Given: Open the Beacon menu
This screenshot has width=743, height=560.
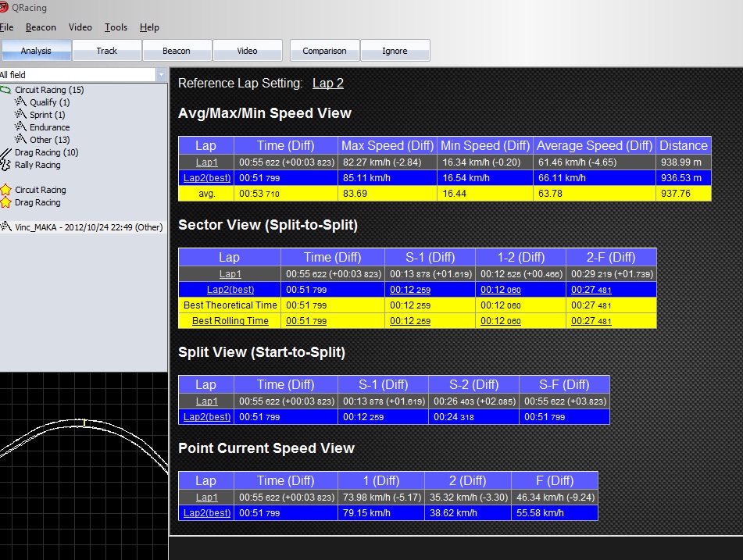Looking at the screenshot, I should click(x=41, y=27).
